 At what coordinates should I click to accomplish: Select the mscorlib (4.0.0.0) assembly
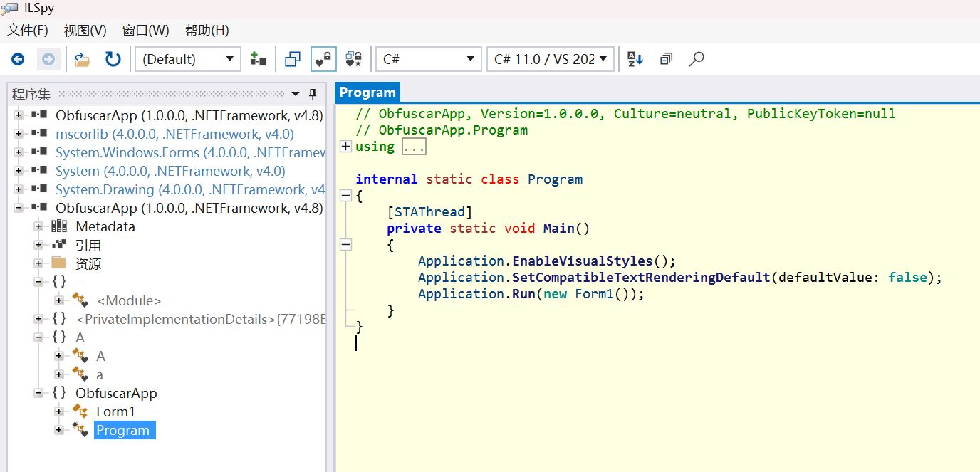(174, 134)
